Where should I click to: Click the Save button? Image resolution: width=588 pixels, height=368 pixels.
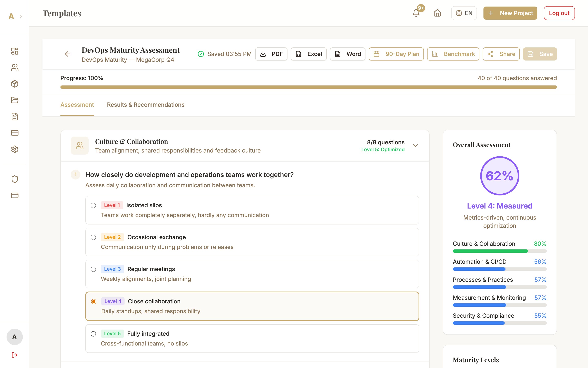[x=540, y=54]
